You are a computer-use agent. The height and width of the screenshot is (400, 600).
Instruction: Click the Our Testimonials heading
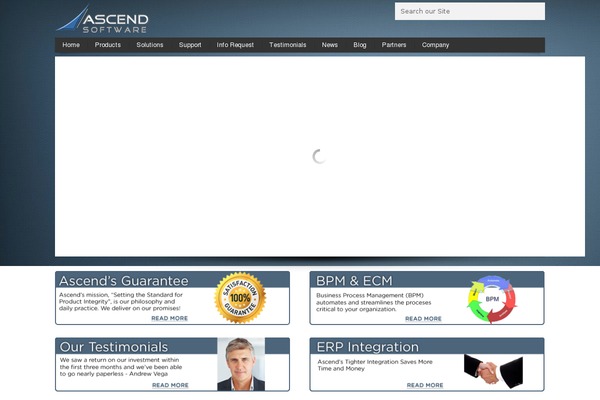click(114, 347)
